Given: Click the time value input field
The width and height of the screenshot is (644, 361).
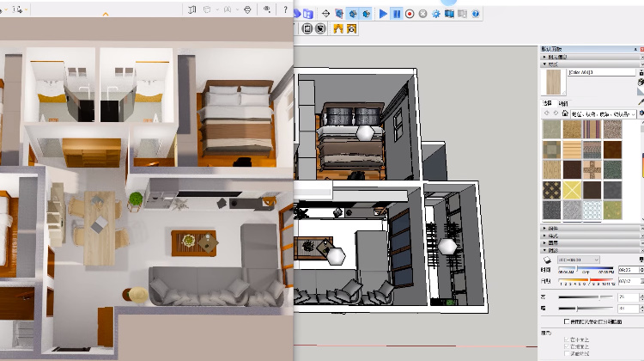Looking at the screenshot, I should pos(625,270).
